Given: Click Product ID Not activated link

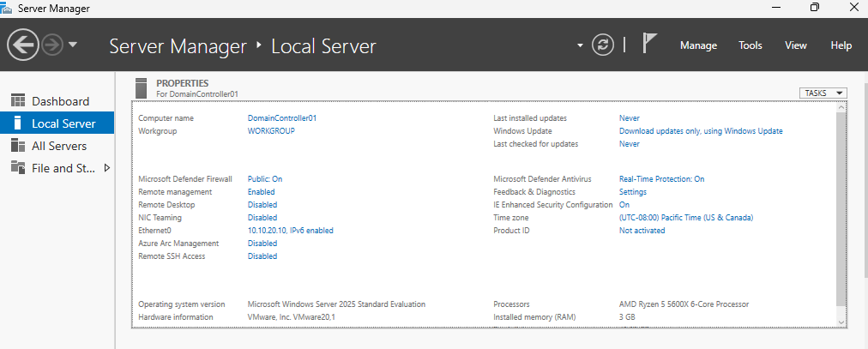Looking at the screenshot, I should pyautogui.click(x=642, y=230).
